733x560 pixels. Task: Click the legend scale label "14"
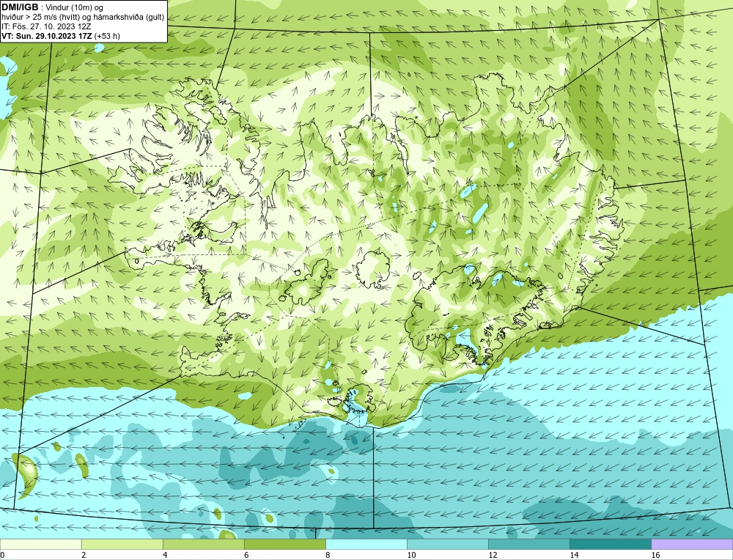click(574, 555)
